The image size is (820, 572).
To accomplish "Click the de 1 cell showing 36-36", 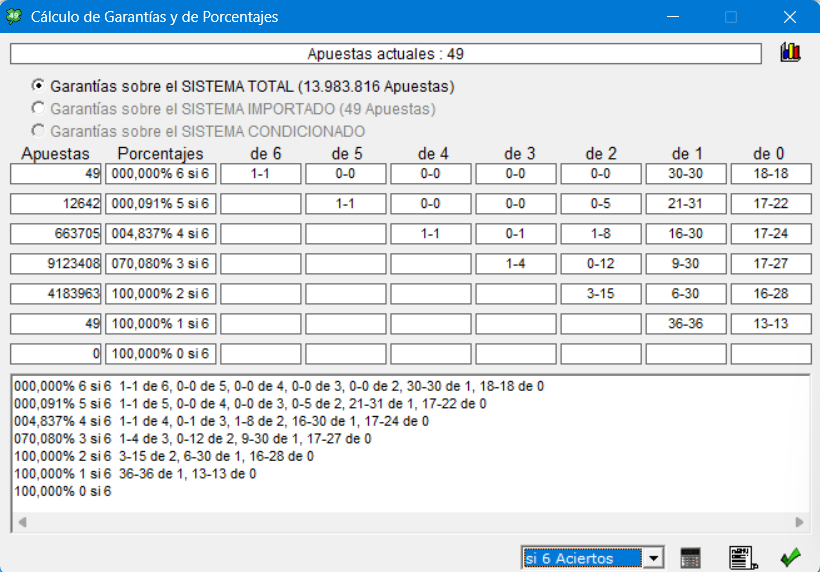I will coord(686,324).
